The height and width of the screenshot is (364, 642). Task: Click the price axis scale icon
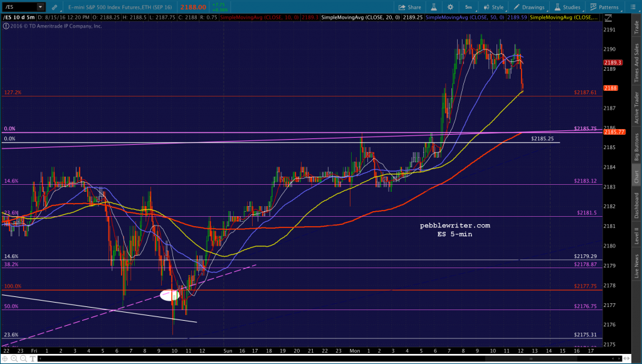click(x=608, y=18)
